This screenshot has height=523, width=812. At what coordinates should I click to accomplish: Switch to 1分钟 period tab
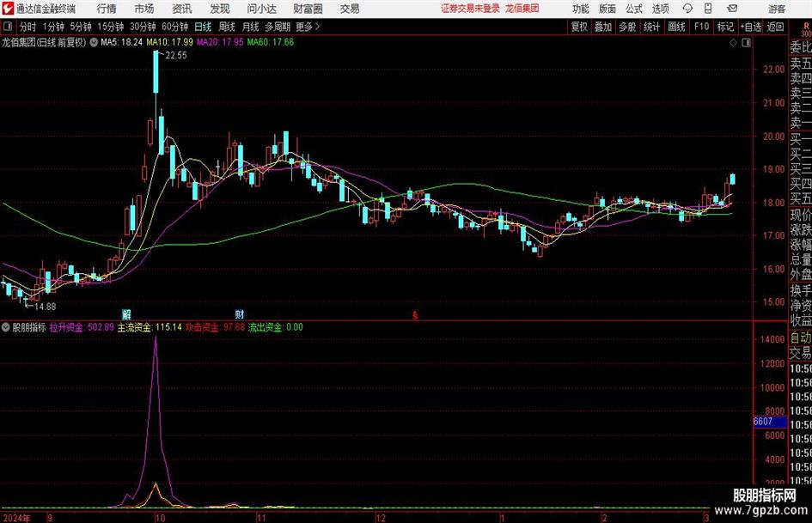click(x=53, y=27)
